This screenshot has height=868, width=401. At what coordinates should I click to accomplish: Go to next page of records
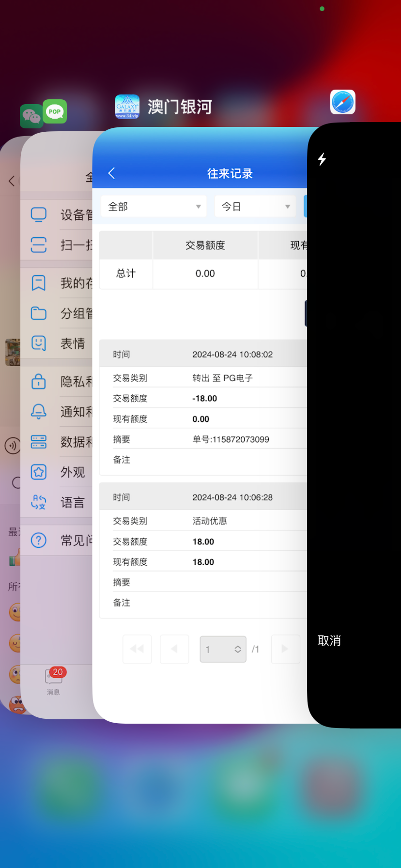click(285, 649)
